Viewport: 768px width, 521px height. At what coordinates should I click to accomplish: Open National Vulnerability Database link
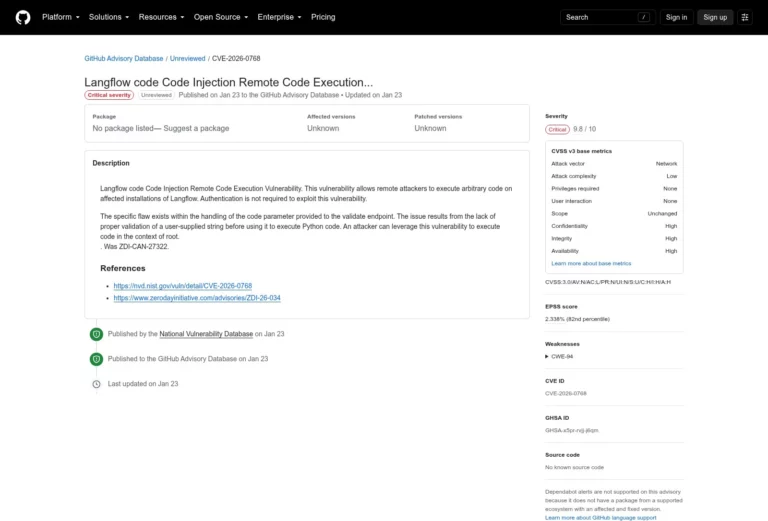point(206,334)
